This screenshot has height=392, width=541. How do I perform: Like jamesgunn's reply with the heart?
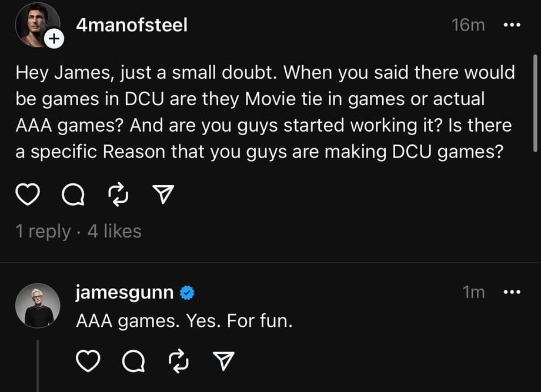pyautogui.click(x=88, y=361)
